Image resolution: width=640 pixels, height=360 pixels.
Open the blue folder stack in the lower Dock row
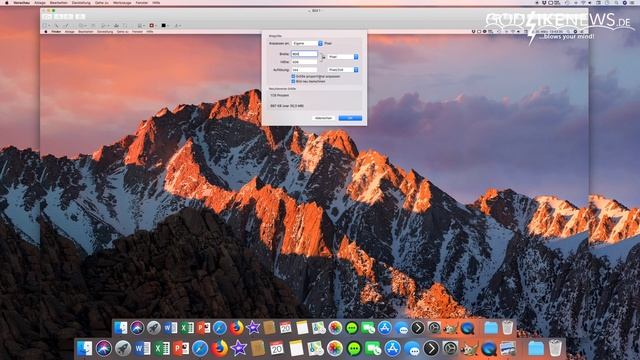click(x=536, y=348)
